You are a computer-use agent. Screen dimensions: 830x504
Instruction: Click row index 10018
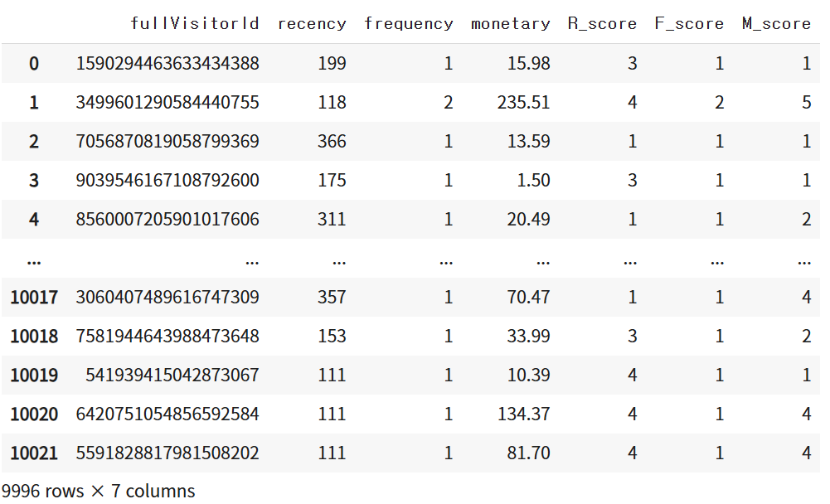coord(34,337)
